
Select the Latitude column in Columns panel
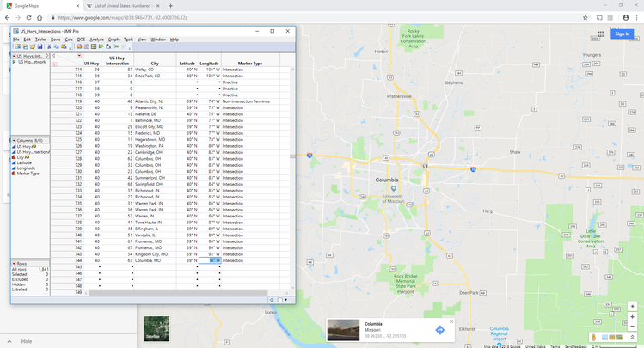pyautogui.click(x=26, y=162)
